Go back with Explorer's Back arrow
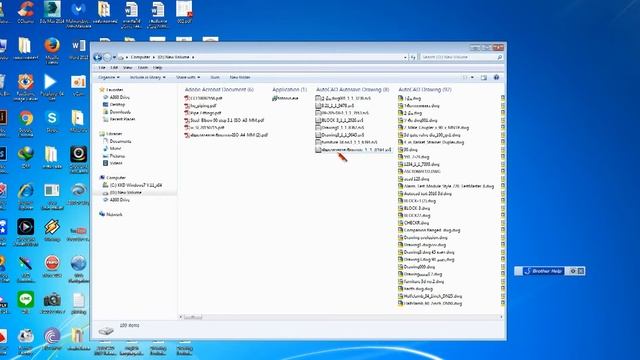This screenshot has width=640, height=360. click(98, 57)
